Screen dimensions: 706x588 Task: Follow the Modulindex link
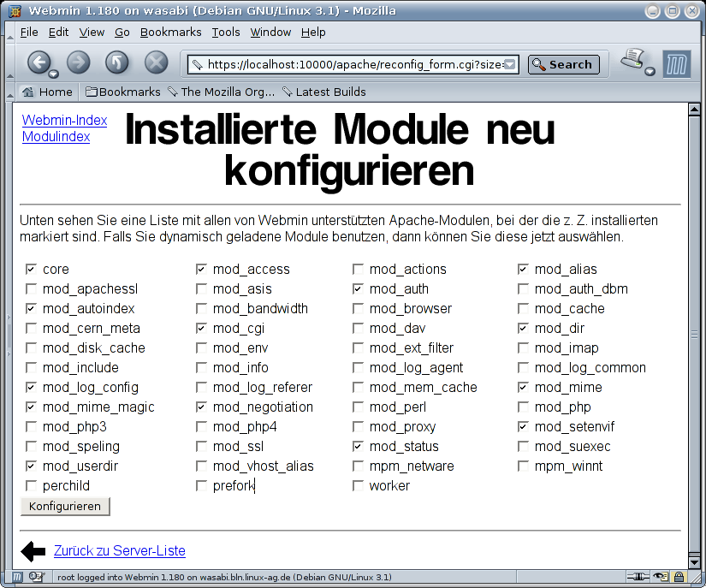pos(56,136)
